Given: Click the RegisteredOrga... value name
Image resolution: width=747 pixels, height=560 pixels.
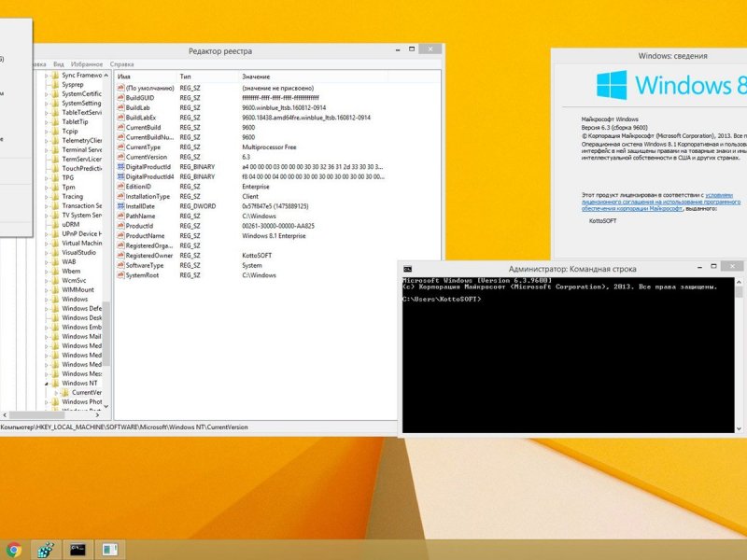Looking at the screenshot, I should [x=149, y=245].
